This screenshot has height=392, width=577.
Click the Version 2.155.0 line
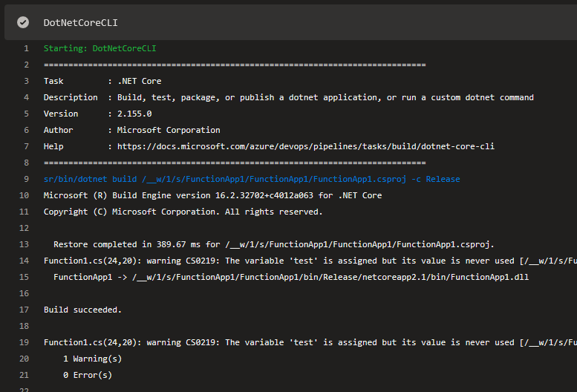(x=97, y=114)
